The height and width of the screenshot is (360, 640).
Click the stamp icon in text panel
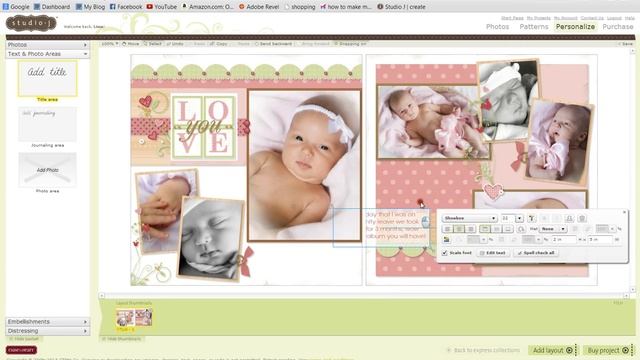(569, 218)
